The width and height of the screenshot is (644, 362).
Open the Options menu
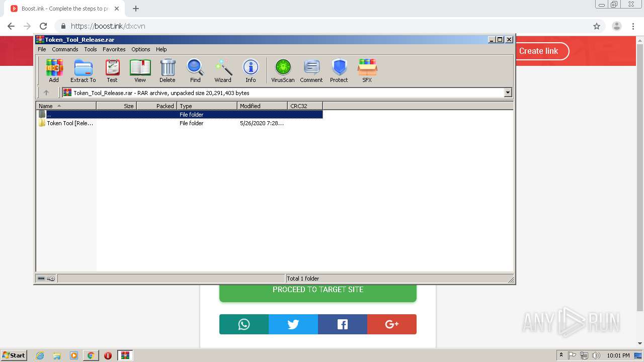click(x=141, y=49)
